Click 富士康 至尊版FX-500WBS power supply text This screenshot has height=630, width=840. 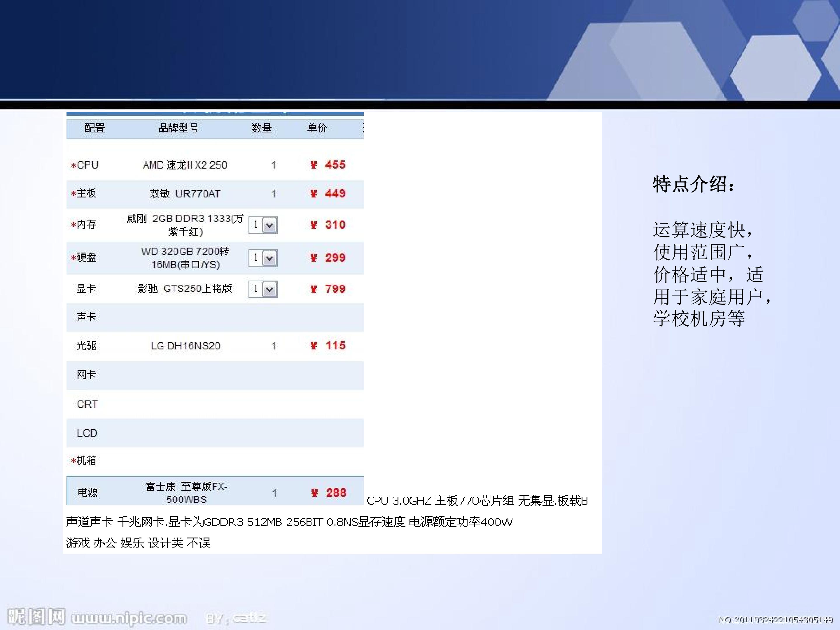click(x=186, y=493)
